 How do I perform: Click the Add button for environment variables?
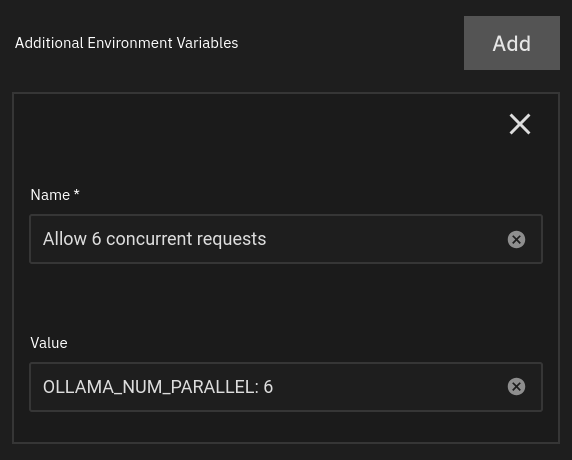pyautogui.click(x=511, y=43)
